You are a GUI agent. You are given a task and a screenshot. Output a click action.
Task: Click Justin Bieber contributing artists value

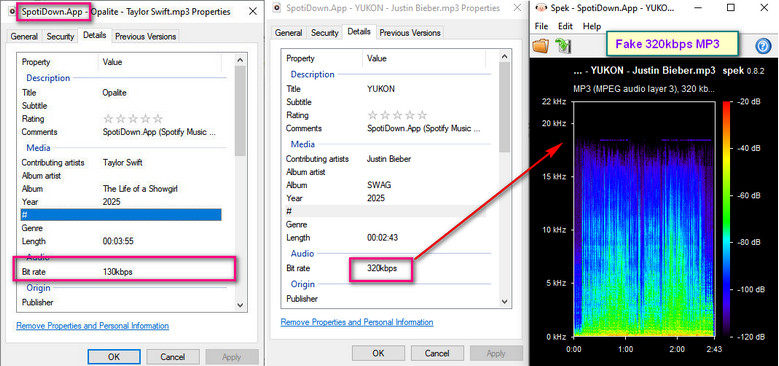[x=389, y=159]
